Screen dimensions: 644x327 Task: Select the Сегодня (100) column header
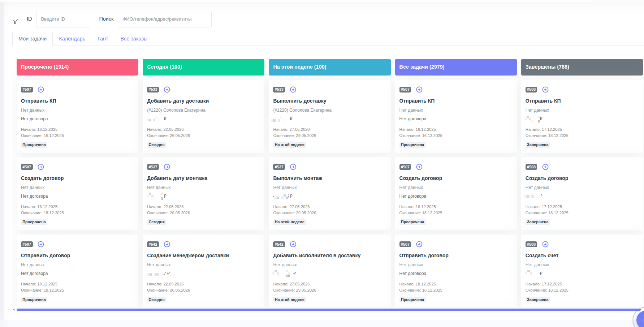click(203, 67)
